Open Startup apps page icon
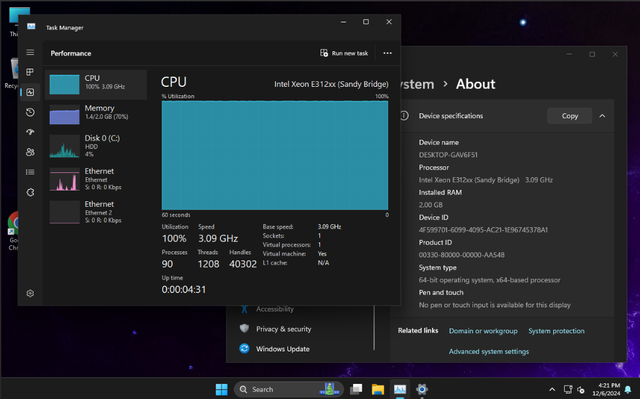Image resolution: width=640 pixels, height=399 pixels. click(30, 132)
